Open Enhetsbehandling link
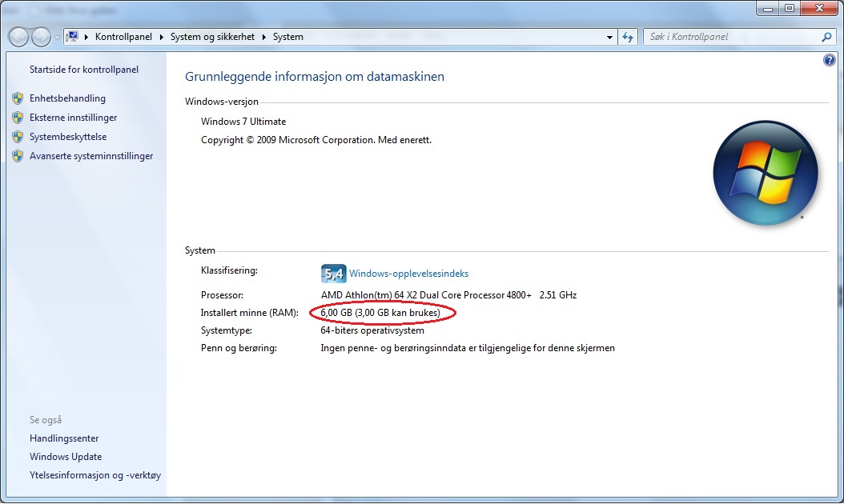Screen dimensions: 844x504 67,98
